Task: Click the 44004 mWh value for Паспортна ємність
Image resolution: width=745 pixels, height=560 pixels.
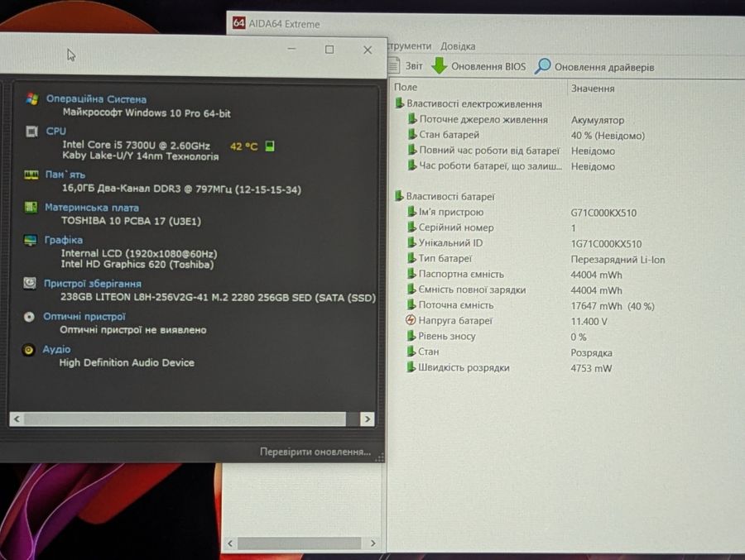Action: click(x=596, y=275)
